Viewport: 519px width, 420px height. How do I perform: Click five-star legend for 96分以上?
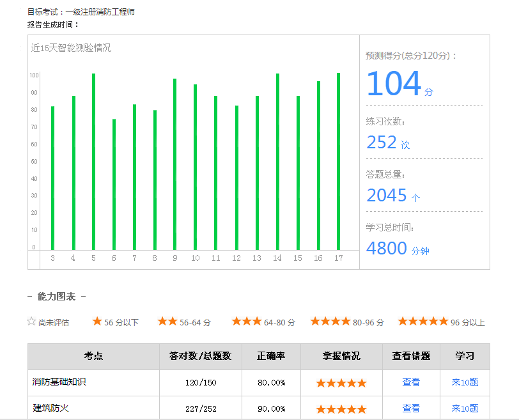coord(423,321)
